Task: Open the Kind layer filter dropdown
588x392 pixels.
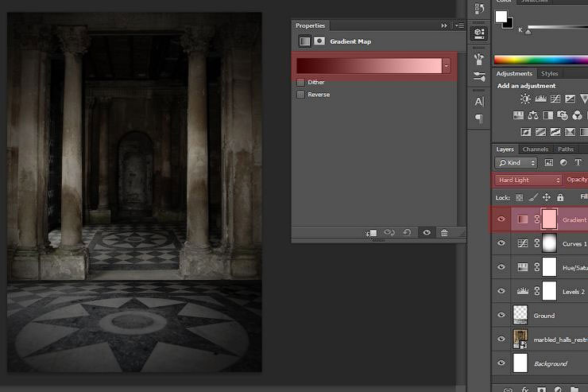Action: tap(516, 163)
